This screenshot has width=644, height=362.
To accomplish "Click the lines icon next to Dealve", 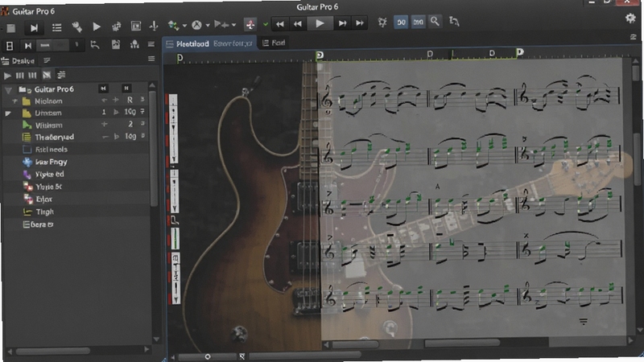I will 47,61.
